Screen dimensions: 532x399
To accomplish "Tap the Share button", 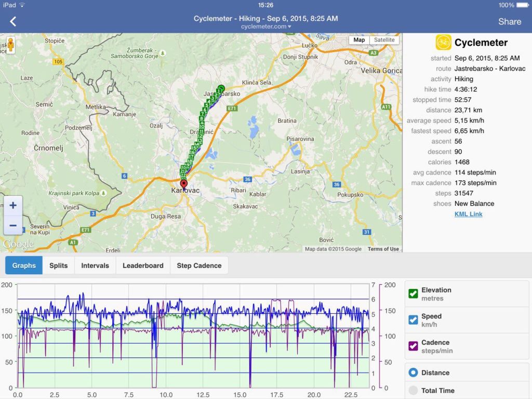I will (x=509, y=21).
